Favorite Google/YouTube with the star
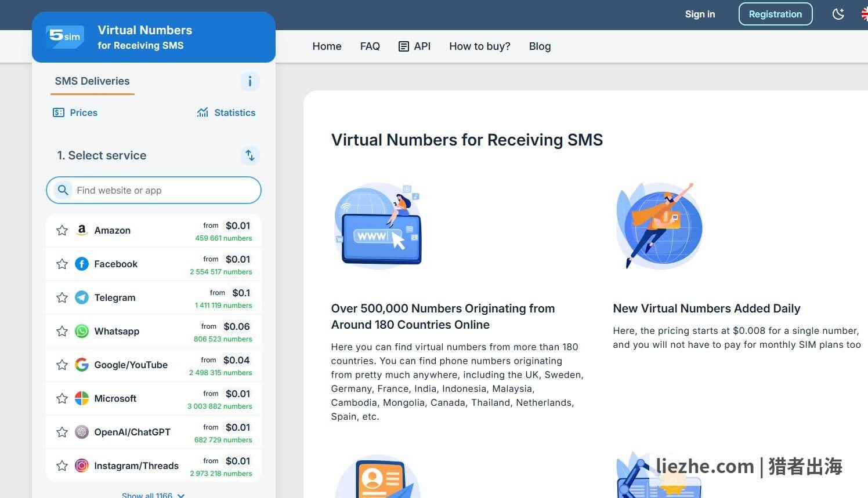Screen dimensions: 868x498 [x=62, y=365]
